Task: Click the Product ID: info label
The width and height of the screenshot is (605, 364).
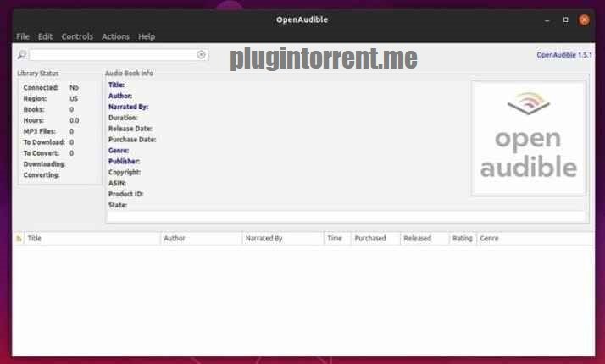Action: [x=125, y=194]
